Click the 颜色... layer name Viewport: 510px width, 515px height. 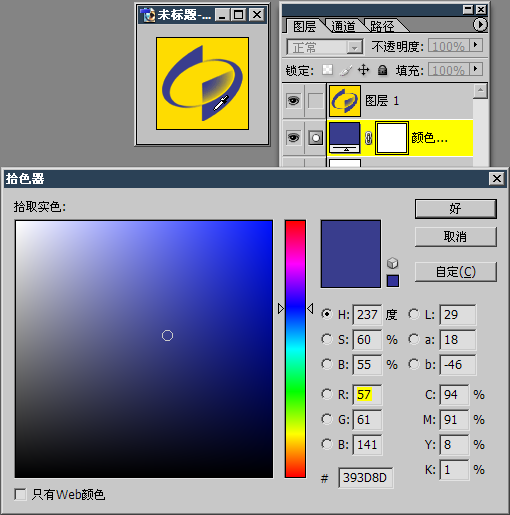[429, 137]
